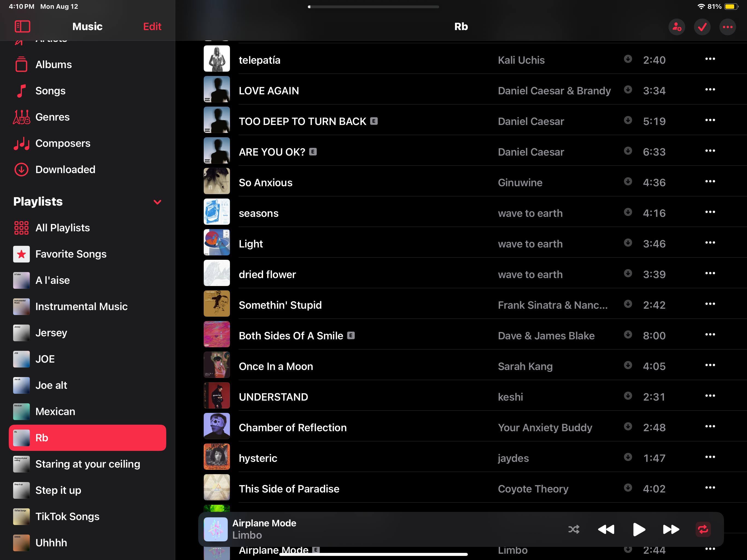This screenshot has width=747, height=560.
Task: Open more options for So Anxious
Action: (710, 181)
